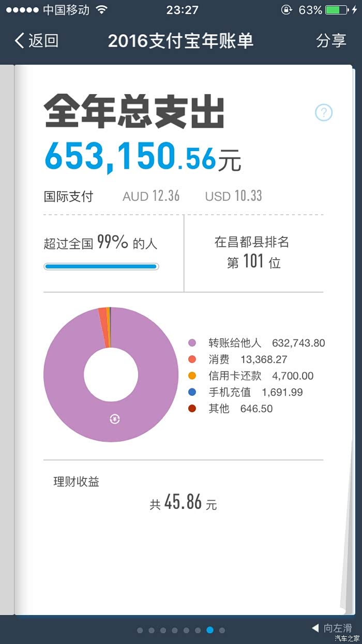362x644 pixels.
Task: Select the third page indicator dot
Action: [163, 630]
